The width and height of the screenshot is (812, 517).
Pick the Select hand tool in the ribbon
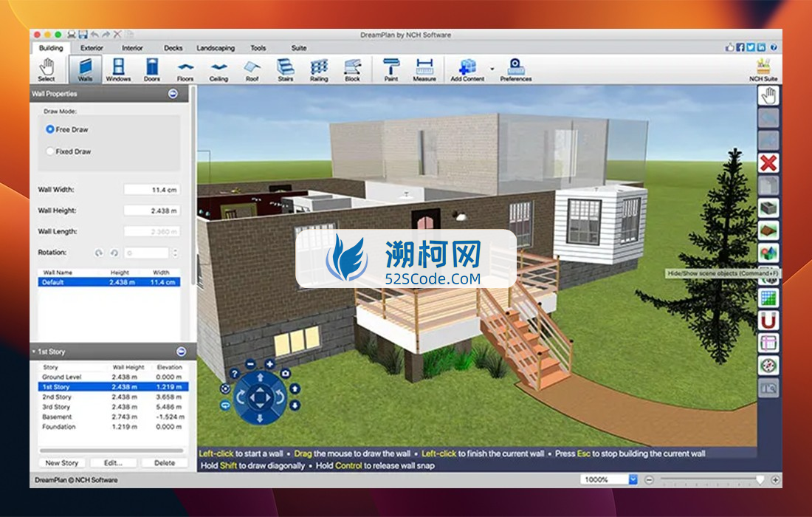[x=46, y=69]
